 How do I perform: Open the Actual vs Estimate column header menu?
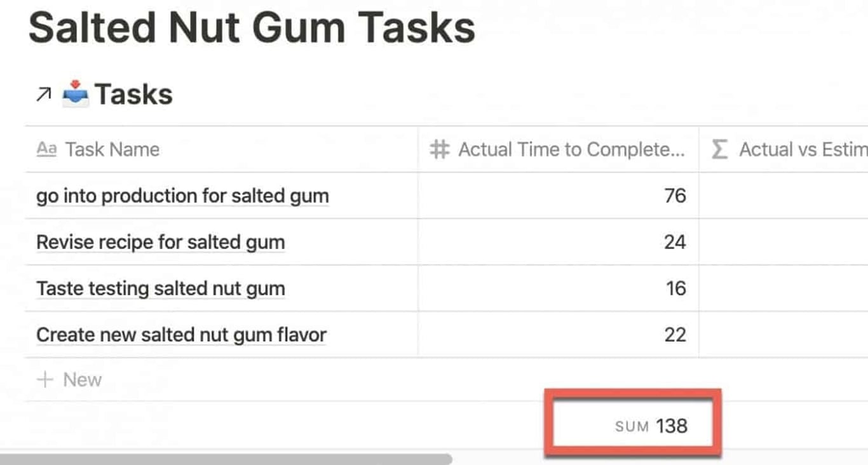pos(783,149)
